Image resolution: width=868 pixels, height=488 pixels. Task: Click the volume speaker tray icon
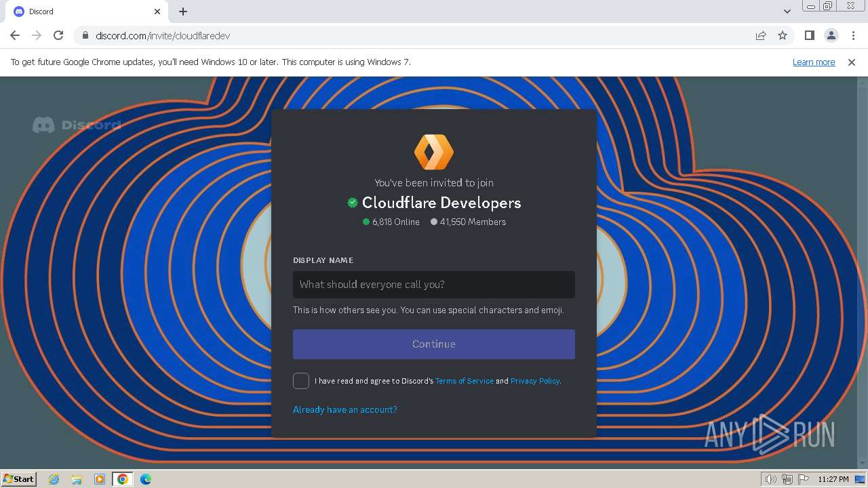[771, 479]
